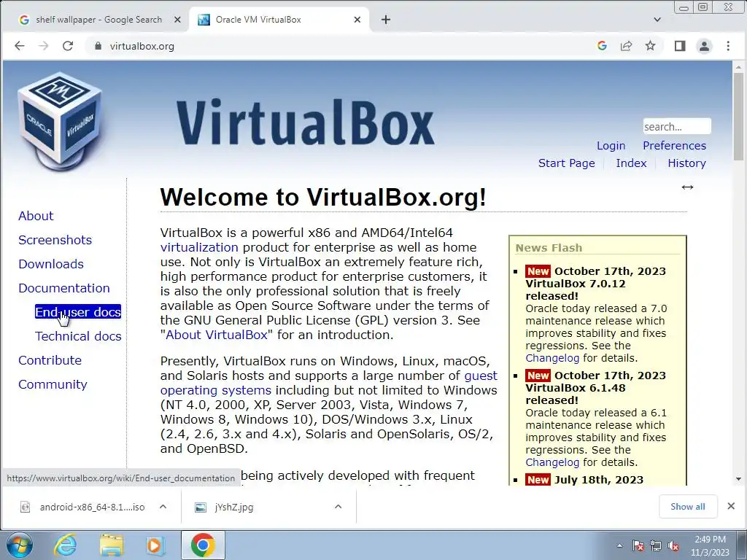Follow the About VirtualBox link

(x=217, y=335)
